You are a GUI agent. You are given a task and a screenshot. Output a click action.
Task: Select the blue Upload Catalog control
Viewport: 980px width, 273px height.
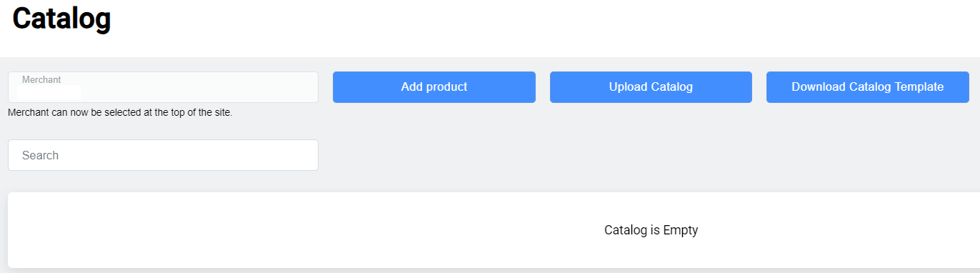651,87
